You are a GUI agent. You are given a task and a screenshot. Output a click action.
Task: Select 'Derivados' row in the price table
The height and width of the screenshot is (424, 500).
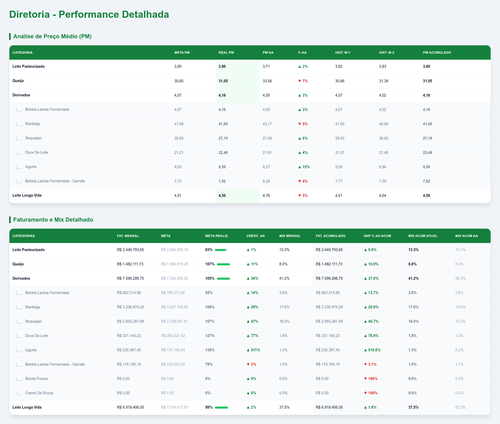[x=250, y=95]
